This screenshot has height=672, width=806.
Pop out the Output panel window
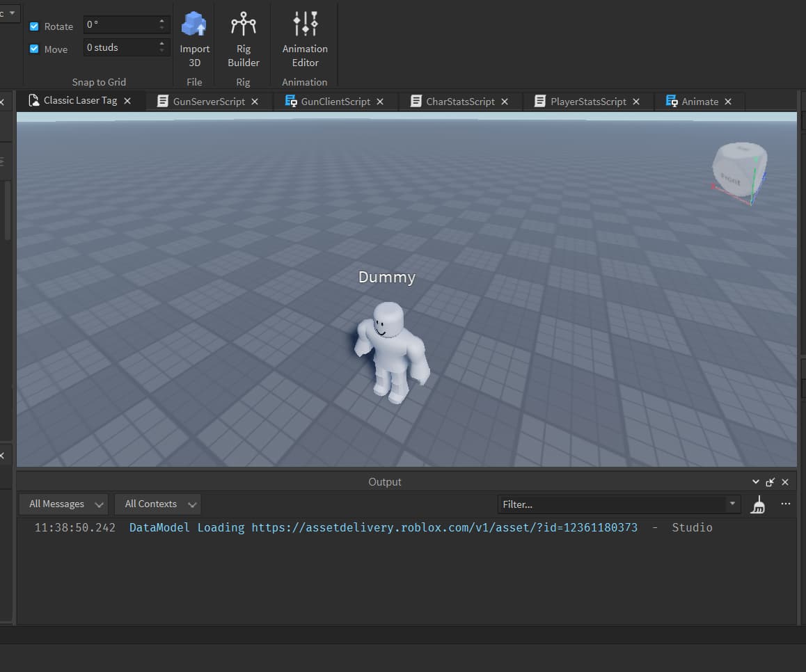pyautogui.click(x=771, y=482)
